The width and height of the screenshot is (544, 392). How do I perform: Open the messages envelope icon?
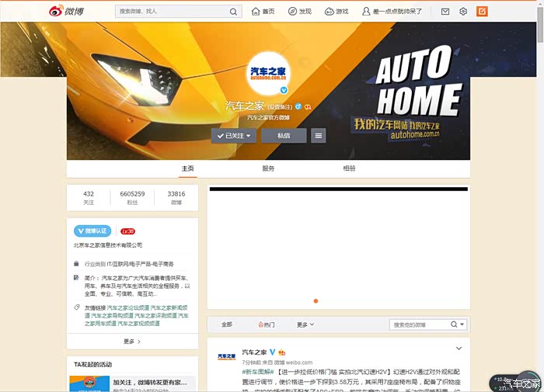pyautogui.click(x=445, y=12)
